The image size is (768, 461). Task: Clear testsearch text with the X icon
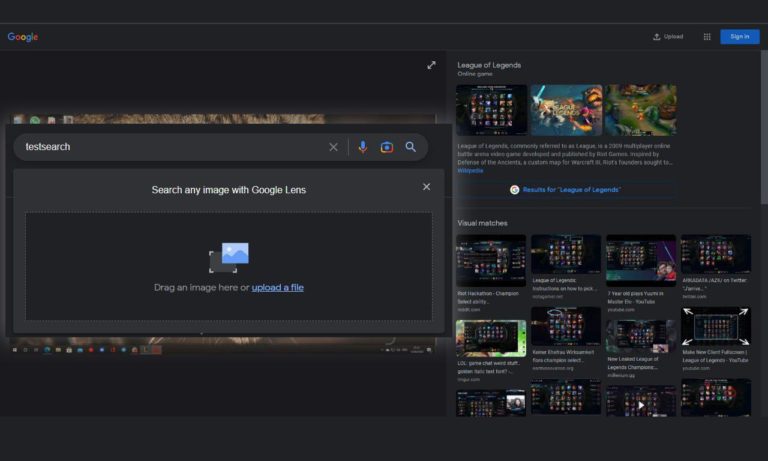334,147
